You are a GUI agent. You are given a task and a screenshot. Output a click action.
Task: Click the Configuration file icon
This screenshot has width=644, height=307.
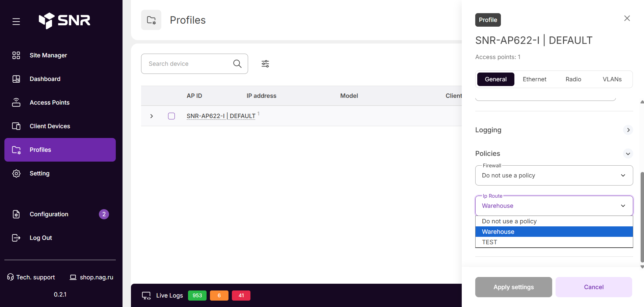pos(16,214)
